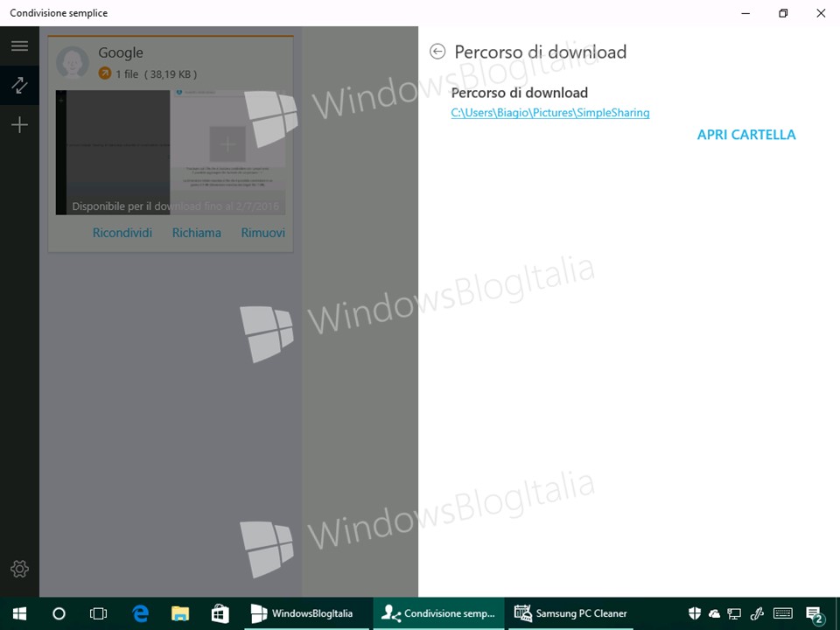Select the sharing activity arrows icon
The height and width of the screenshot is (630, 840).
coord(19,85)
